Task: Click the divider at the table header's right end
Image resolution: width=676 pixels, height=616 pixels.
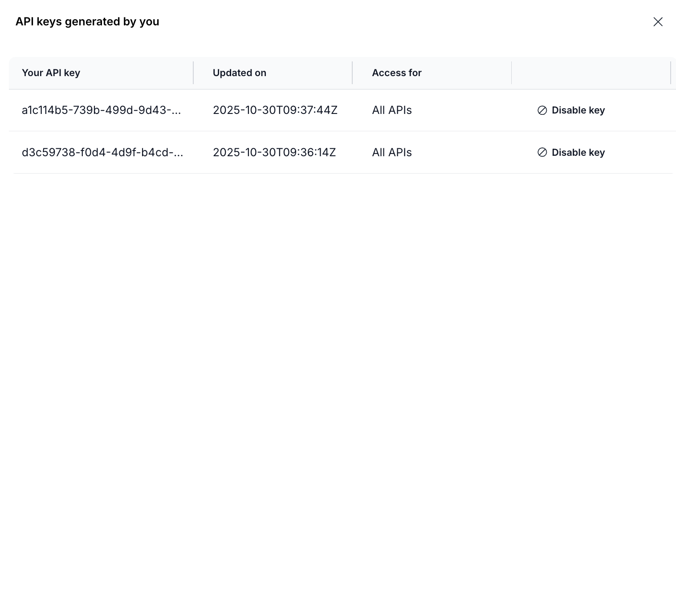Action: click(670, 73)
